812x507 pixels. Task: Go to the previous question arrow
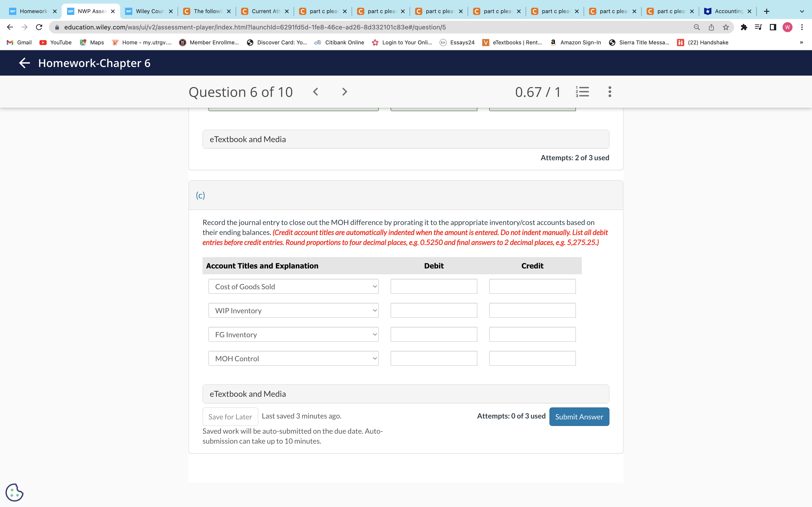click(x=315, y=92)
